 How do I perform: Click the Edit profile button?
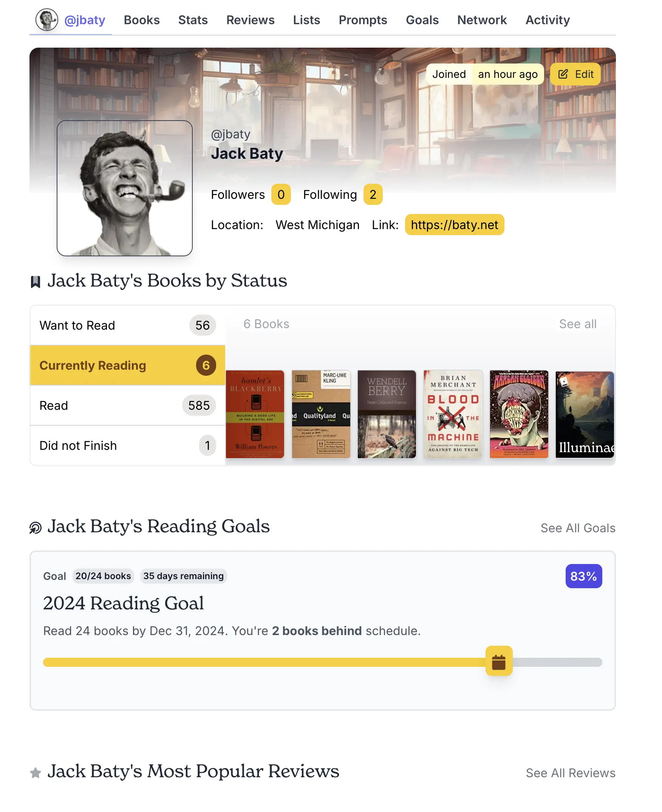pos(575,74)
